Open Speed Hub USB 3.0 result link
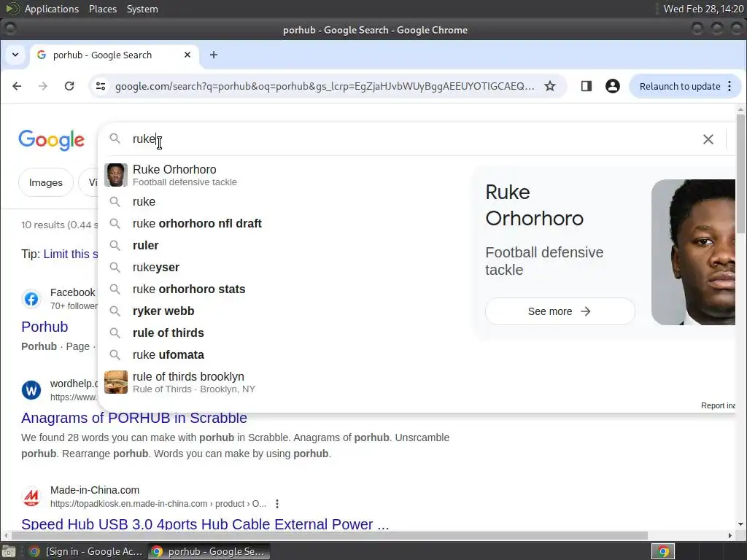 click(x=205, y=524)
